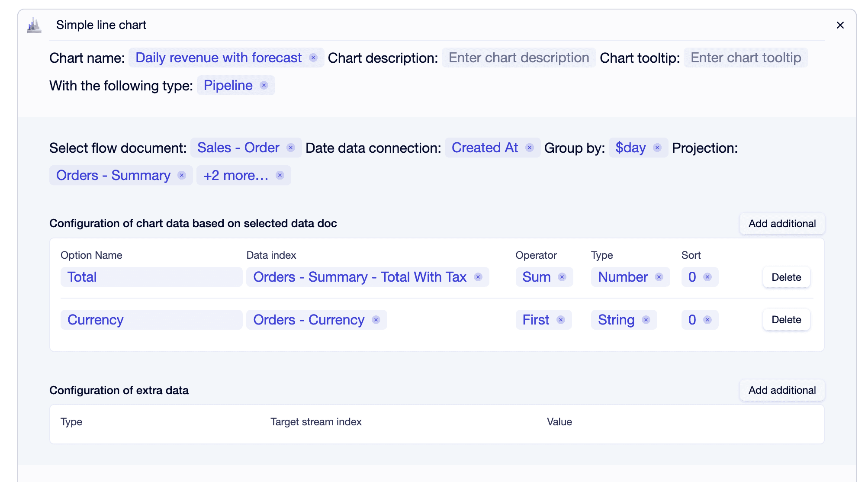The image size is (868, 482).
Task: Click the "Total" option name field
Action: point(151,277)
